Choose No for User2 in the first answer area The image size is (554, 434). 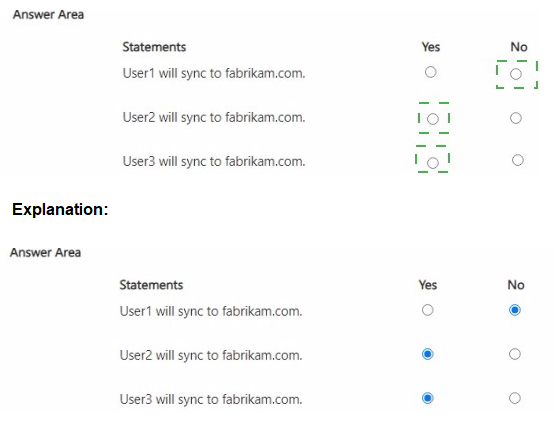[515, 118]
